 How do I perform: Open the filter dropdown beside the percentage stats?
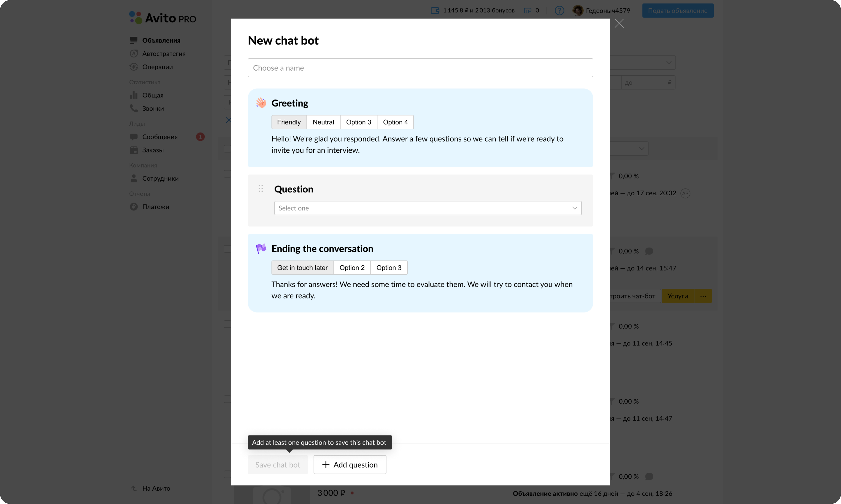click(641, 148)
